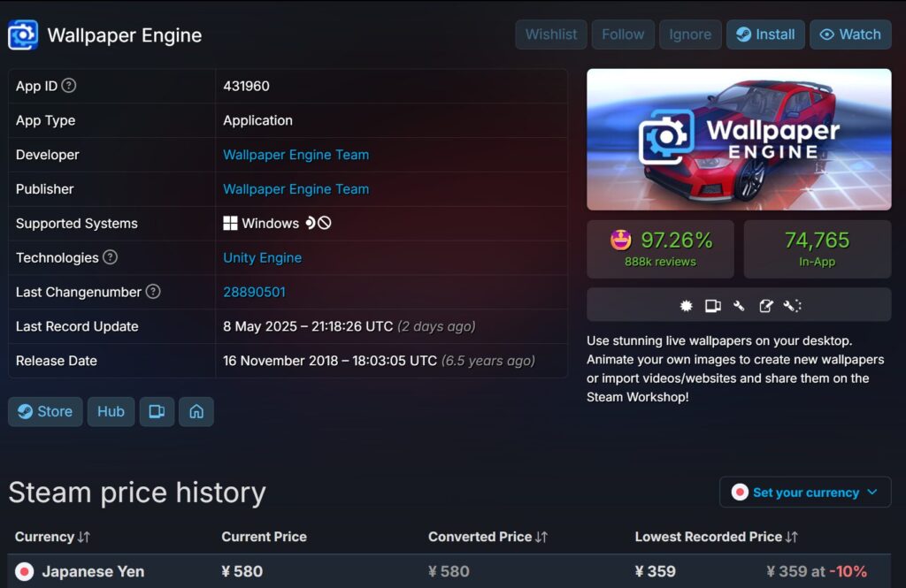Open the screenshots icon button beside Hub

(x=157, y=411)
